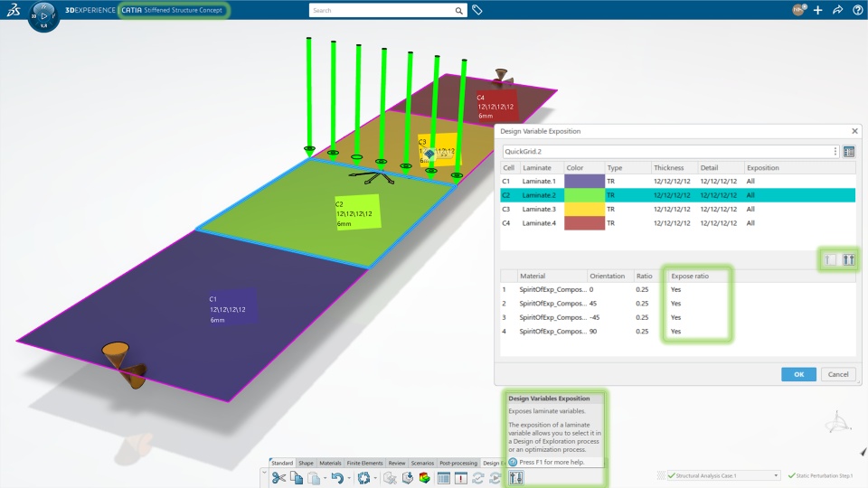
Task: Toggle Expose ratio Yes for orientation 0
Action: (x=675, y=289)
